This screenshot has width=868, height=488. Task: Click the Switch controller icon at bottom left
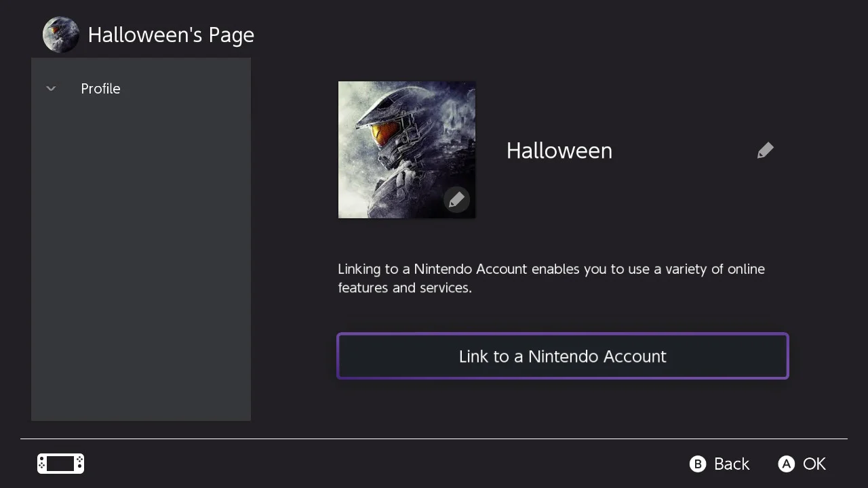tap(60, 464)
